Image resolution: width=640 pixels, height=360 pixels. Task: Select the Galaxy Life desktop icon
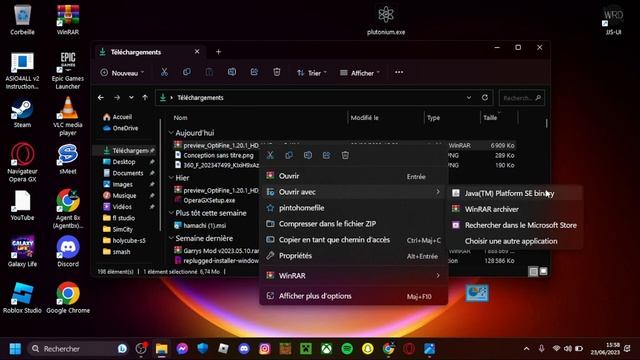tap(22, 251)
